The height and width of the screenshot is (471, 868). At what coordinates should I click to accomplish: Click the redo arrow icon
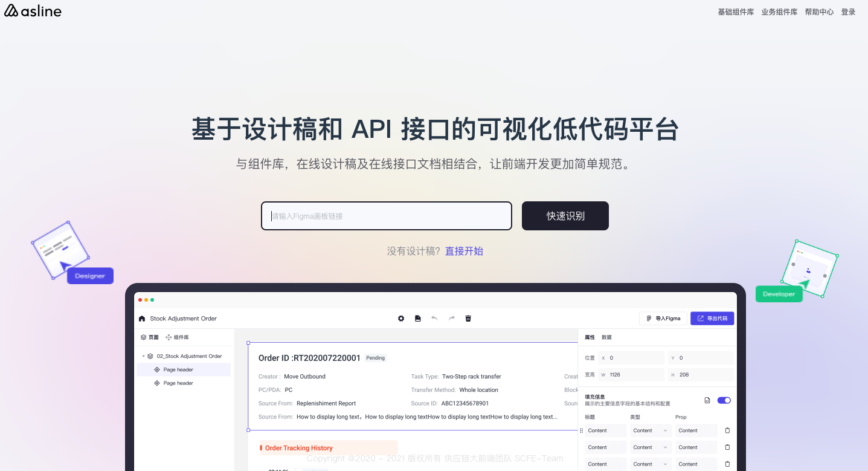(x=451, y=319)
